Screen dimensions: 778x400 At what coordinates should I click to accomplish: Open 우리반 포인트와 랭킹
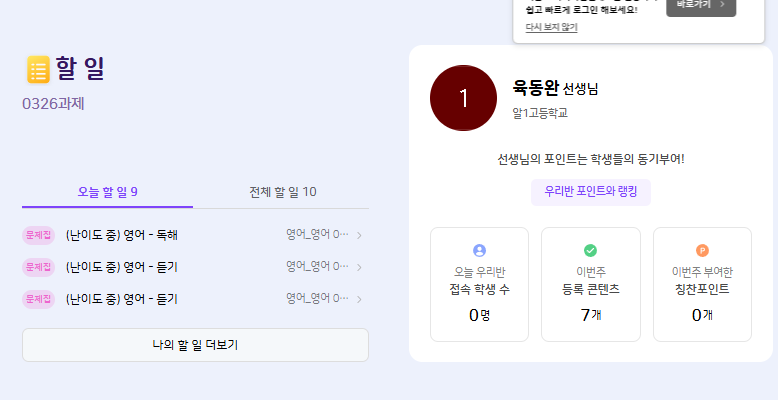tap(590, 192)
